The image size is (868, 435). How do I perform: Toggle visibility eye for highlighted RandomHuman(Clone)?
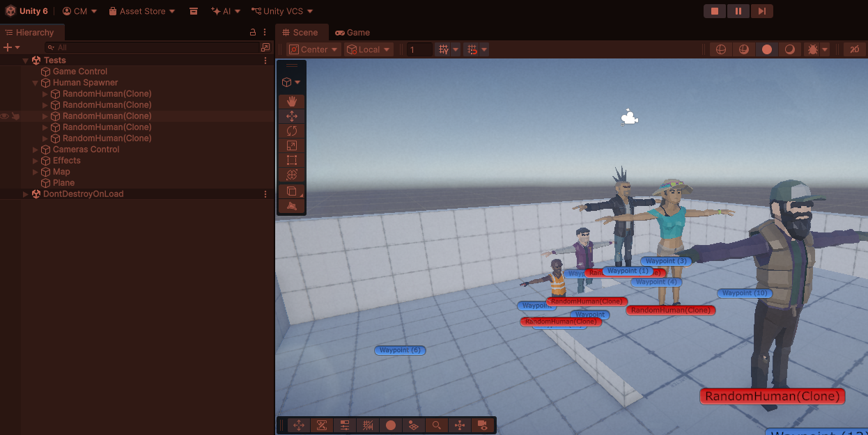pyautogui.click(x=5, y=116)
